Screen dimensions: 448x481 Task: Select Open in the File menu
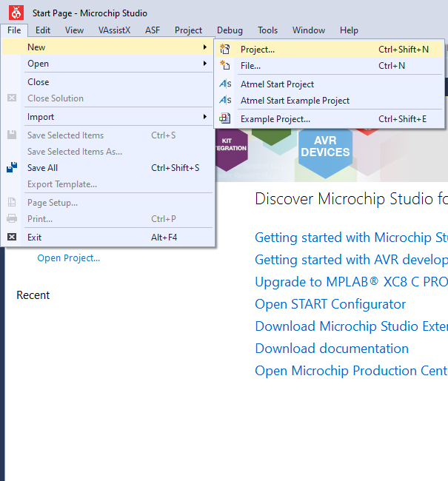107,63
